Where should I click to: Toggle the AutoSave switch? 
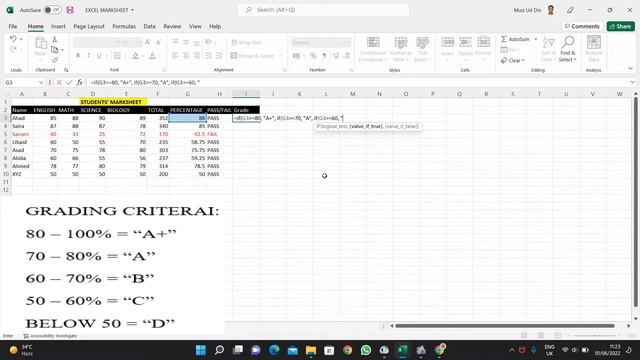coord(52,10)
